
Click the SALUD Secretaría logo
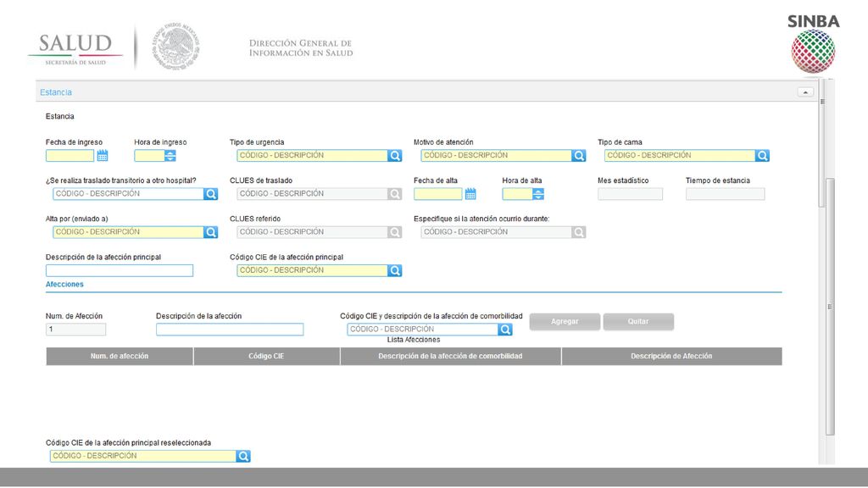tap(75, 48)
